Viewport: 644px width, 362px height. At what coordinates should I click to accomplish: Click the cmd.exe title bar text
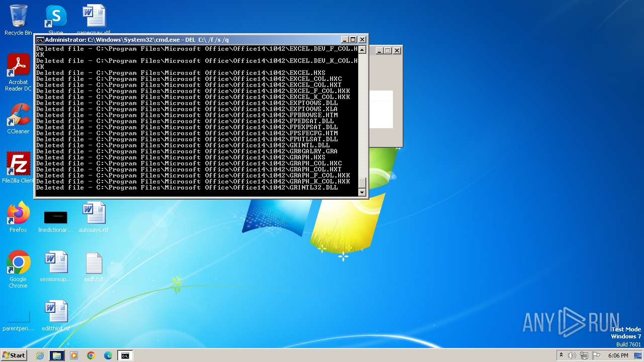137,40
